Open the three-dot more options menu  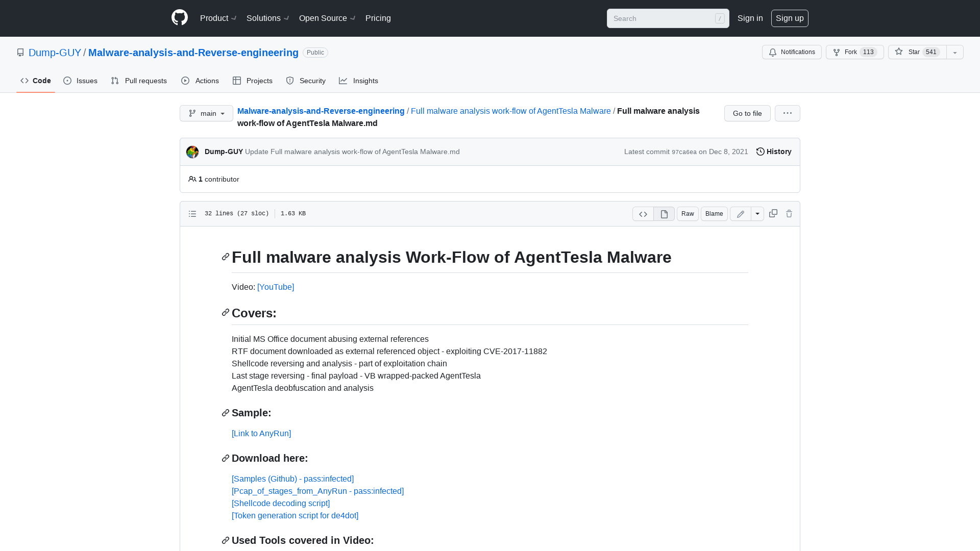tap(788, 113)
